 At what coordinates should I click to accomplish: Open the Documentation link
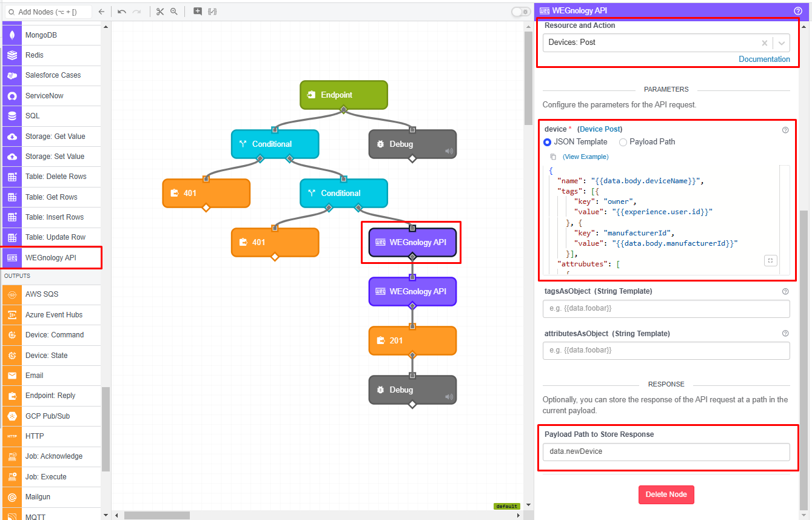[x=764, y=59]
